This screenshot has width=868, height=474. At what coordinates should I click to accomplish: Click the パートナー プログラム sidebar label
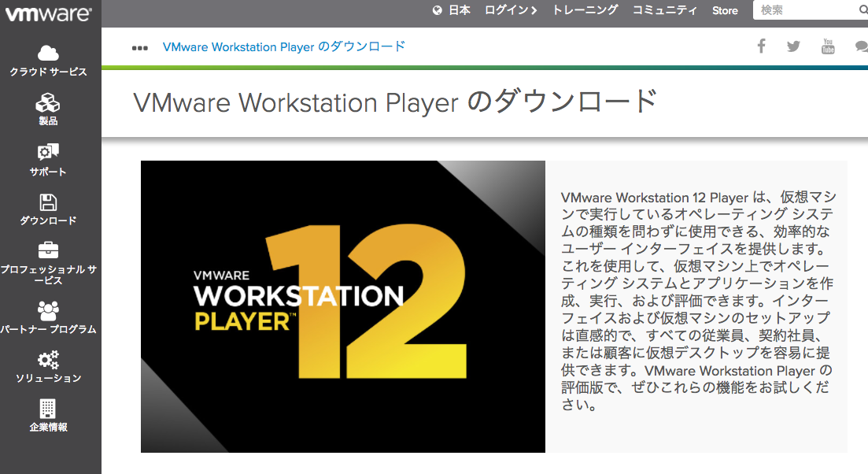click(x=48, y=329)
